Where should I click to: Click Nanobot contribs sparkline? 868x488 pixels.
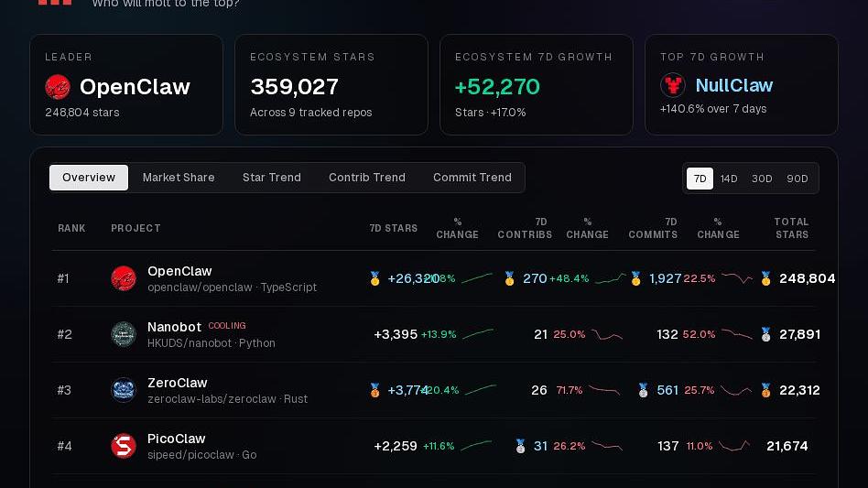[x=607, y=334]
